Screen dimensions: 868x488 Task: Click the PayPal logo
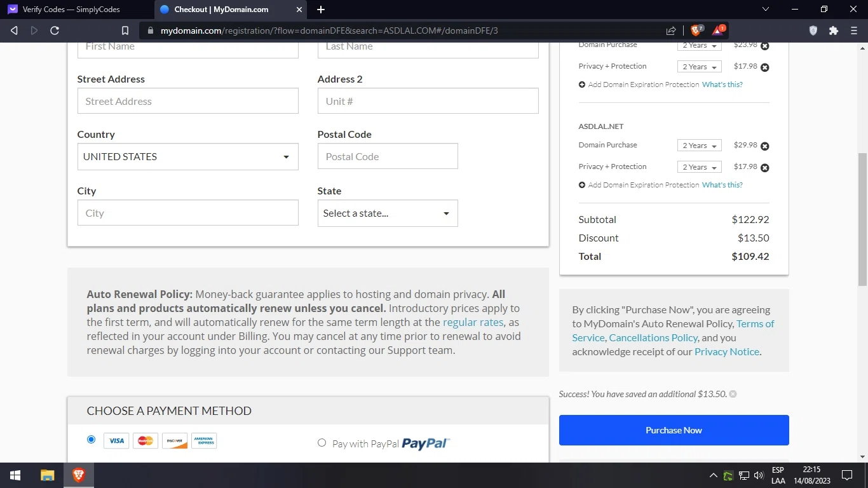(426, 444)
